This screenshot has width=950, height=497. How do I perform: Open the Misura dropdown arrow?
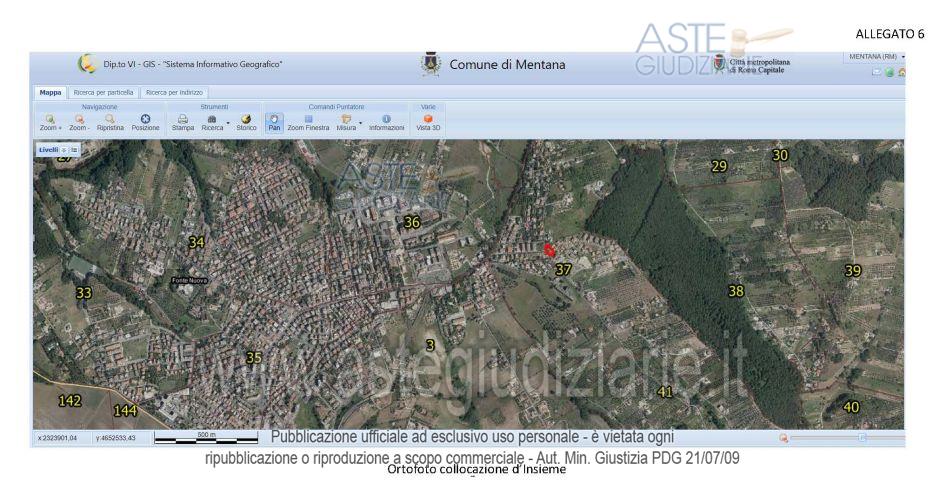click(x=360, y=124)
